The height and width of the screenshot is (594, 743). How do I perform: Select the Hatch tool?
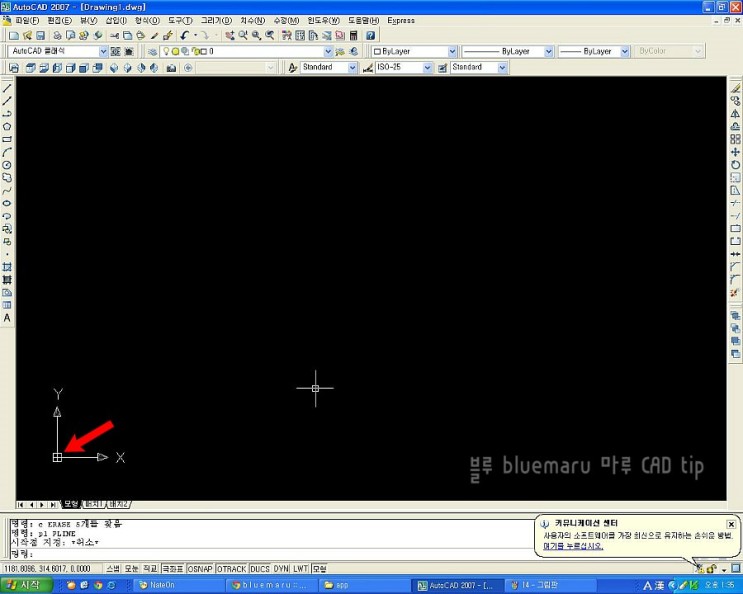point(7,267)
